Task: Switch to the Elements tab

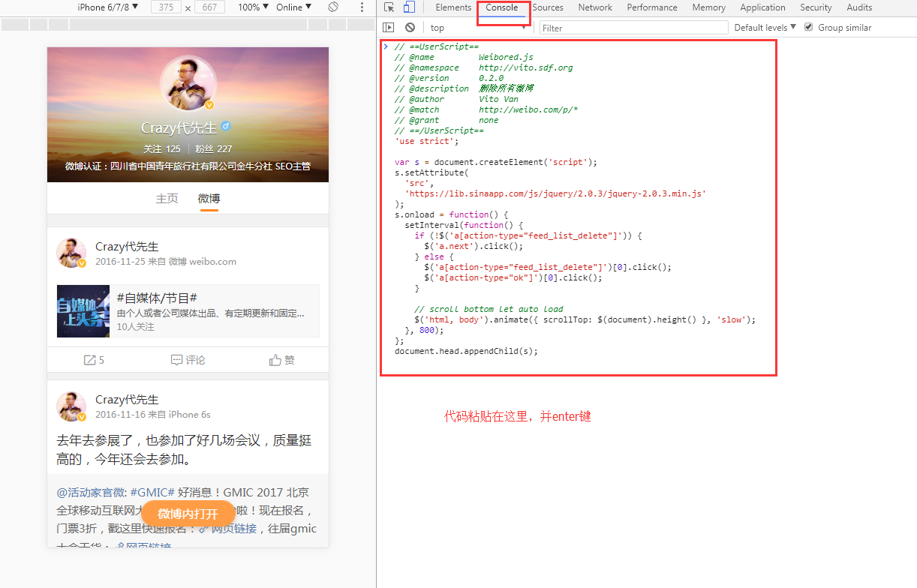Action: tap(453, 7)
